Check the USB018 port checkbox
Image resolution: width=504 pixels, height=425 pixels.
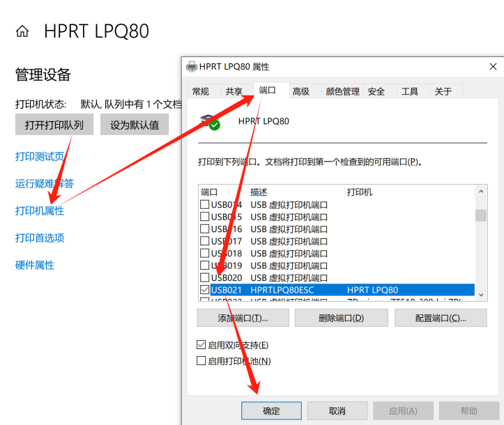[204, 254]
